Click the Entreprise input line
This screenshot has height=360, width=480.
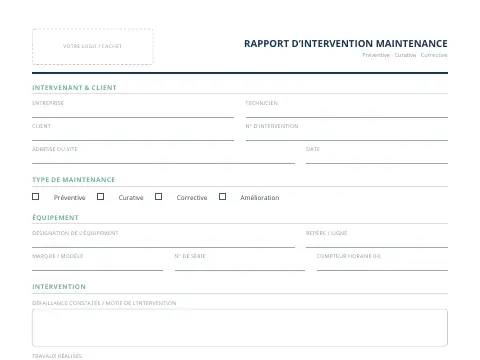coord(133,113)
